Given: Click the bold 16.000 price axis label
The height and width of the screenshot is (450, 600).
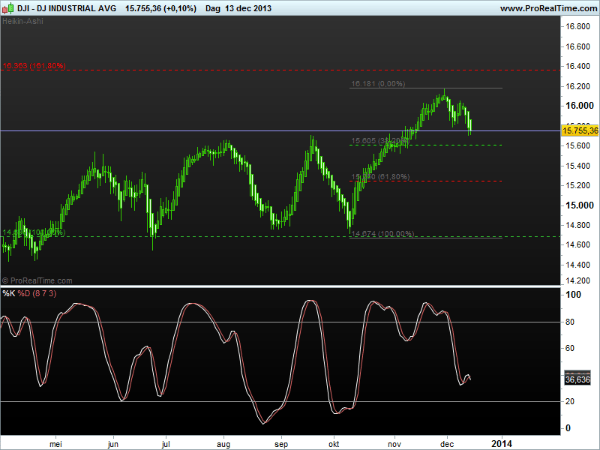Looking at the screenshot, I should tap(579, 106).
